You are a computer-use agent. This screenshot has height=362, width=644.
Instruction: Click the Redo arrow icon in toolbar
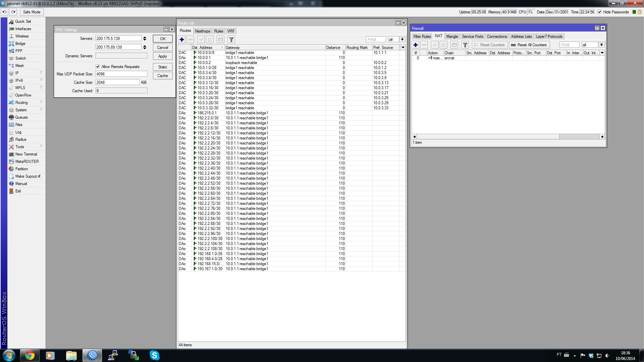click(13, 12)
